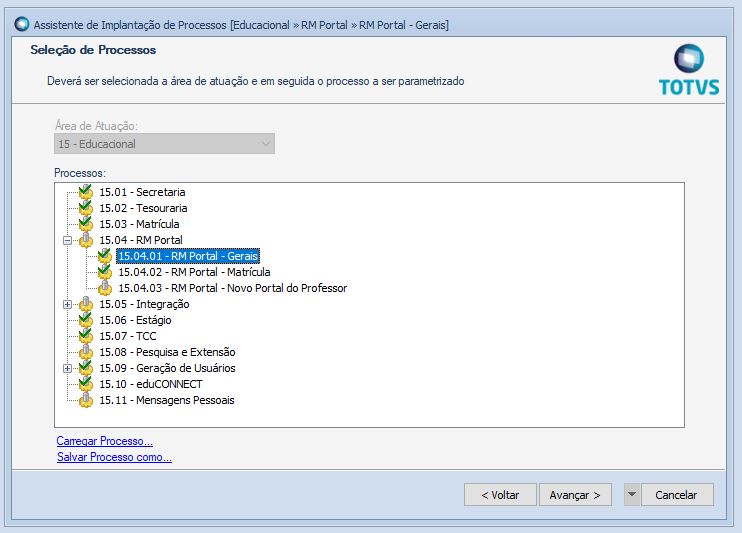Click the gear icon beside 15.08 - Pesquisa e Extensão
The height and width of the screenshot is (533, 742).
tap(86, 352)
